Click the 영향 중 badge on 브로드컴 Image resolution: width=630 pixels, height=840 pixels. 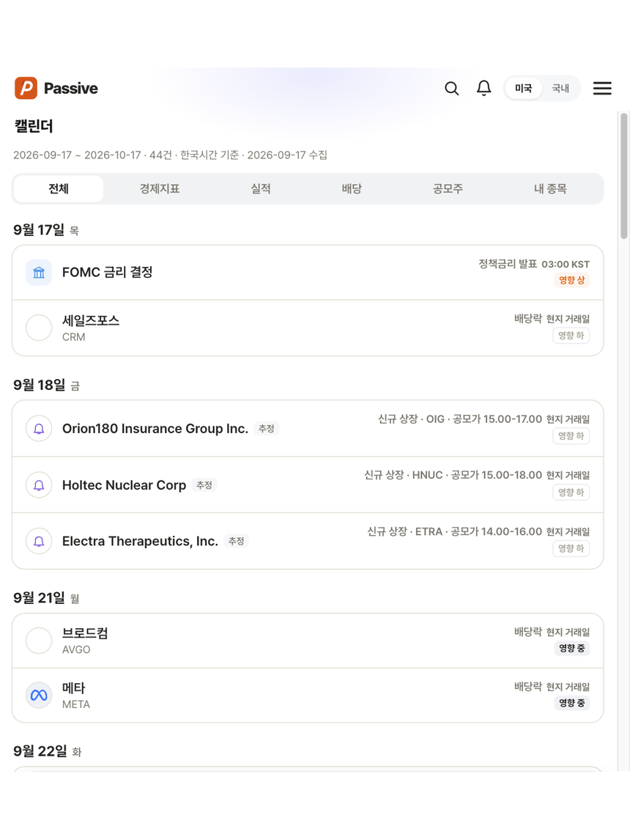[571, 648]
